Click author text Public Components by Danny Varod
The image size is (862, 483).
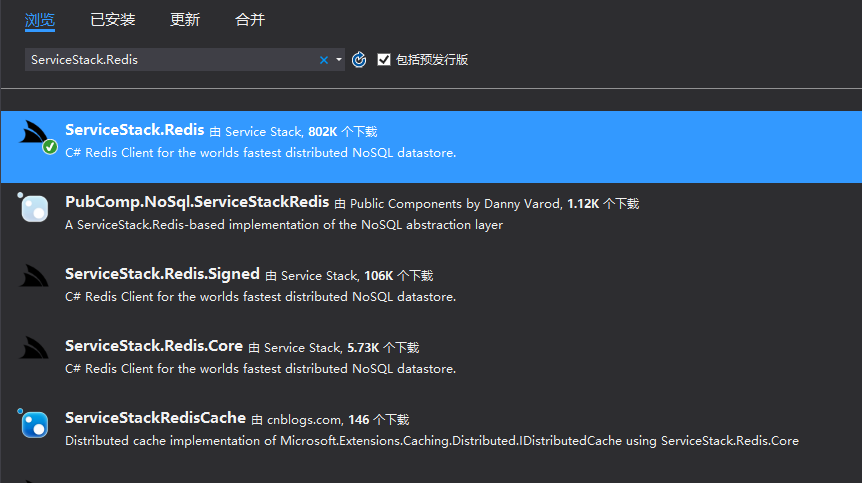[455, 204]
